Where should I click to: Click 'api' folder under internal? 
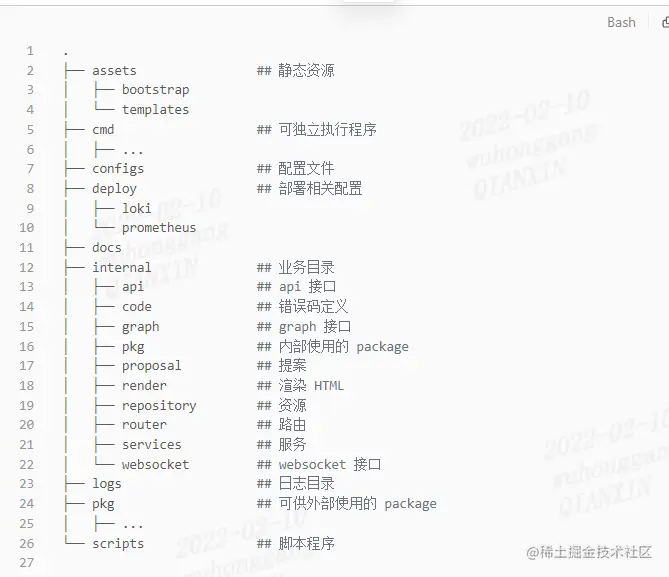coord(133,287)
